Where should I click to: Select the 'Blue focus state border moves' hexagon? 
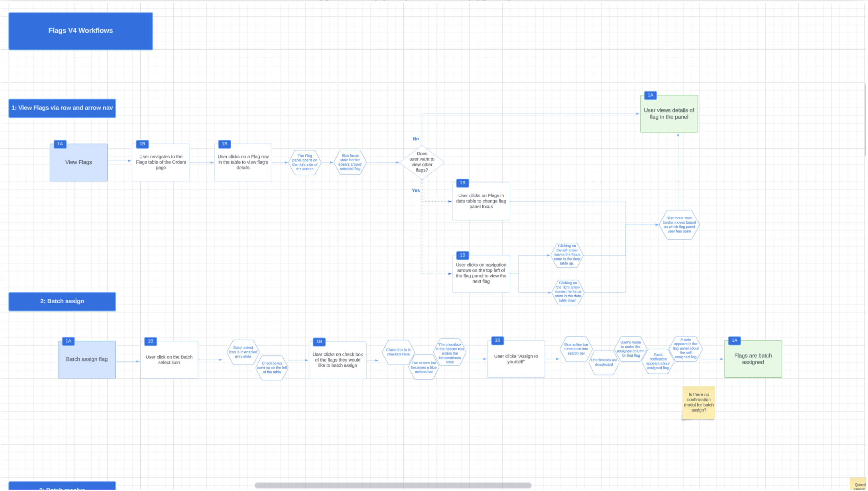tap(679, 225)
